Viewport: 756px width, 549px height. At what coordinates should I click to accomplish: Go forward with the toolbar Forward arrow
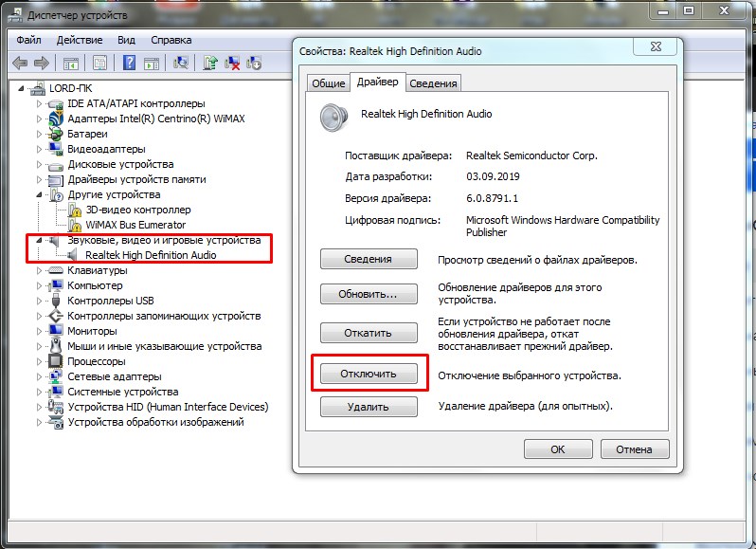[42, 63]
